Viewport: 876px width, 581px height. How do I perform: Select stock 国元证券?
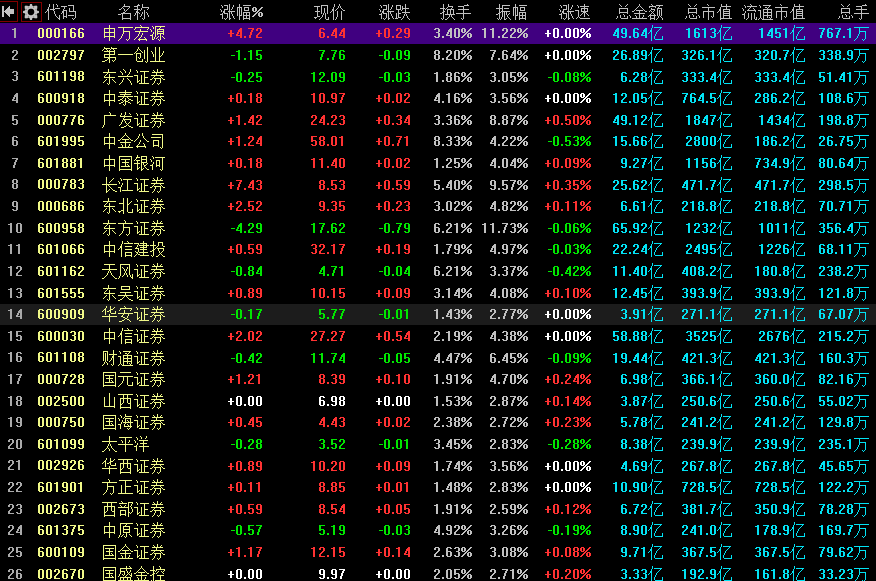pos(134,379)
